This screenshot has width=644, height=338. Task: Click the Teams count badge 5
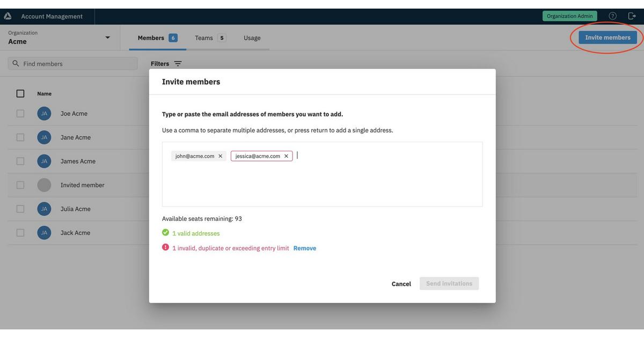[x=222, y=38]
